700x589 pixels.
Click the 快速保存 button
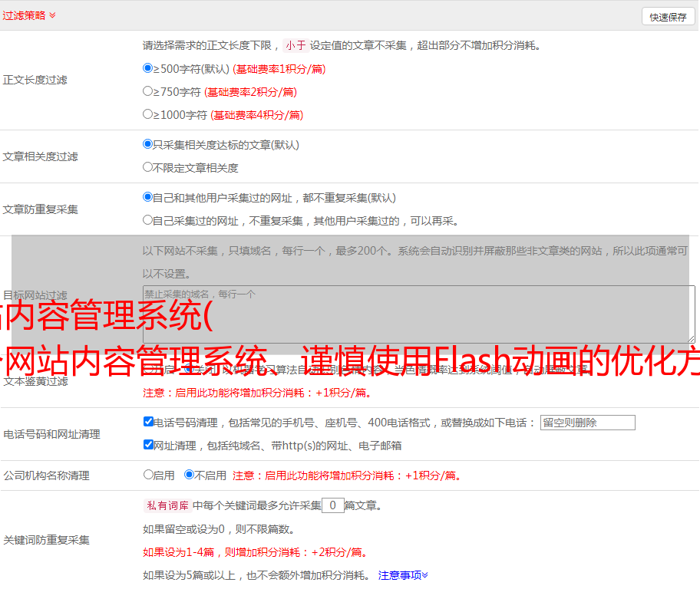[668, 17]
